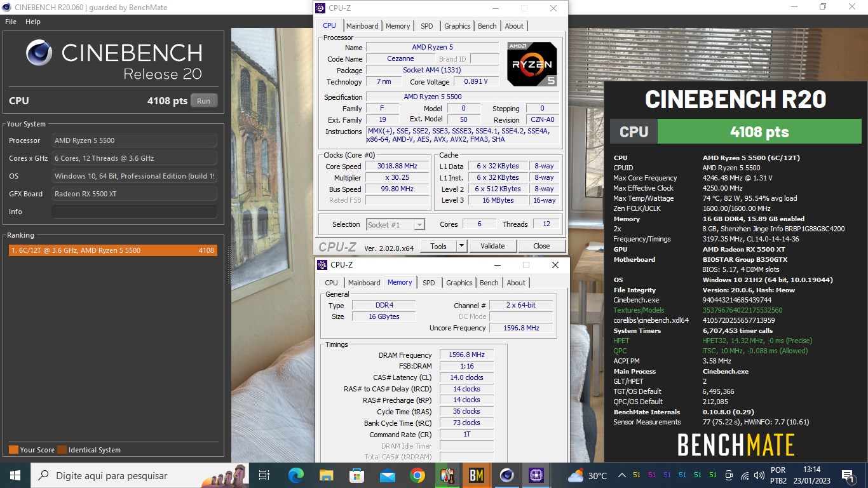Viewport: 868px width, 488px height.
Task: Click the Validate button in CPU-Z
Action: (x=492, y=246)
